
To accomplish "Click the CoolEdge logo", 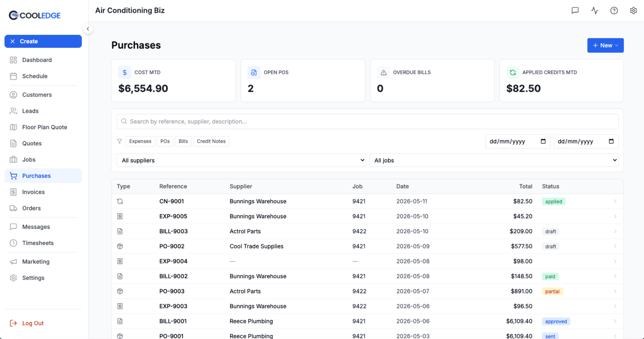I will click(35, 15).
